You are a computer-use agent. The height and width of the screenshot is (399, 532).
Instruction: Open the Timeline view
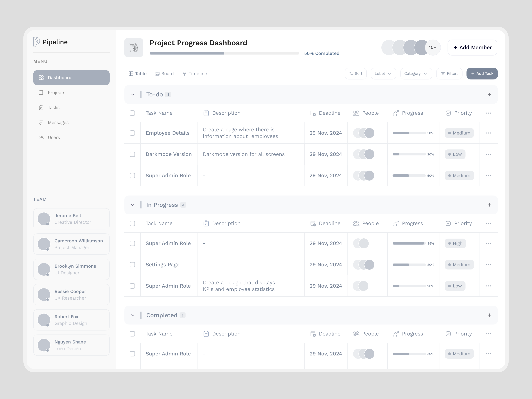[x=195, y=74]
